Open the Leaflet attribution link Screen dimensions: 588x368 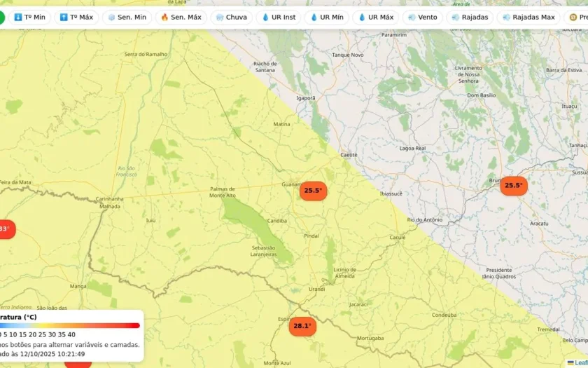click(x=580, y=363)
